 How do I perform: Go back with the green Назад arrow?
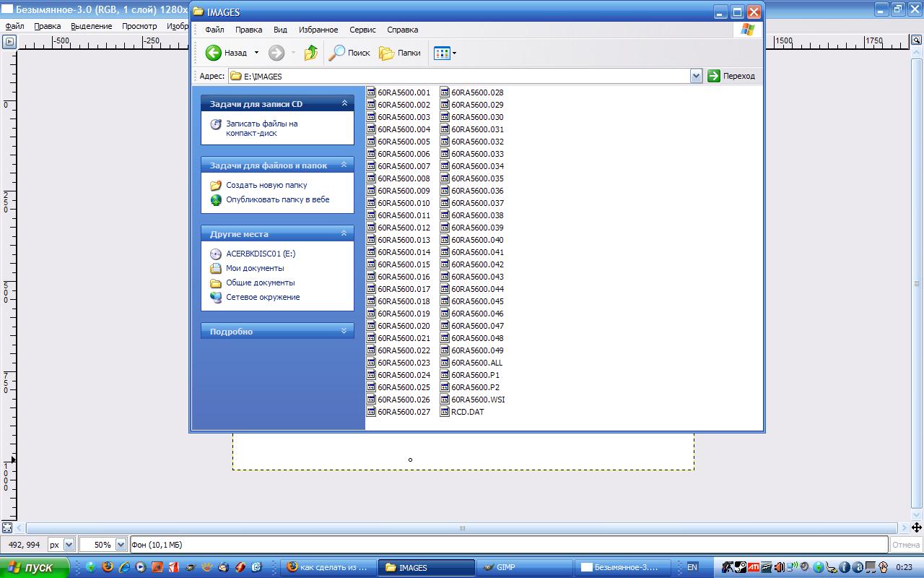(226, 53)
